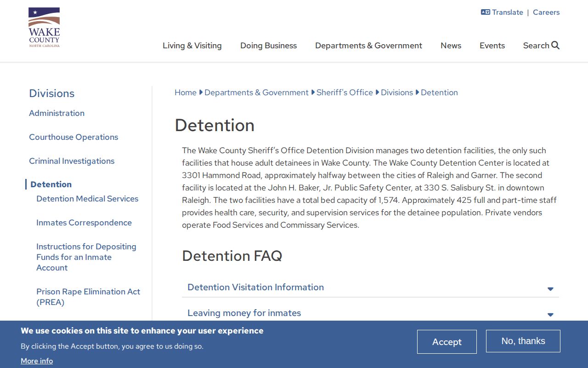Viewport: 588px width, 368px height.
Task: Go to News in top navigation
Action: (x=451, y=46)
